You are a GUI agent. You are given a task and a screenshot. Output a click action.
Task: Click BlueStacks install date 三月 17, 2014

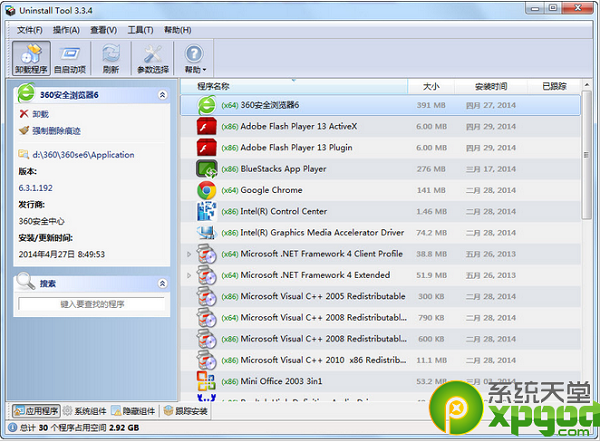click(x=491, y=169)
